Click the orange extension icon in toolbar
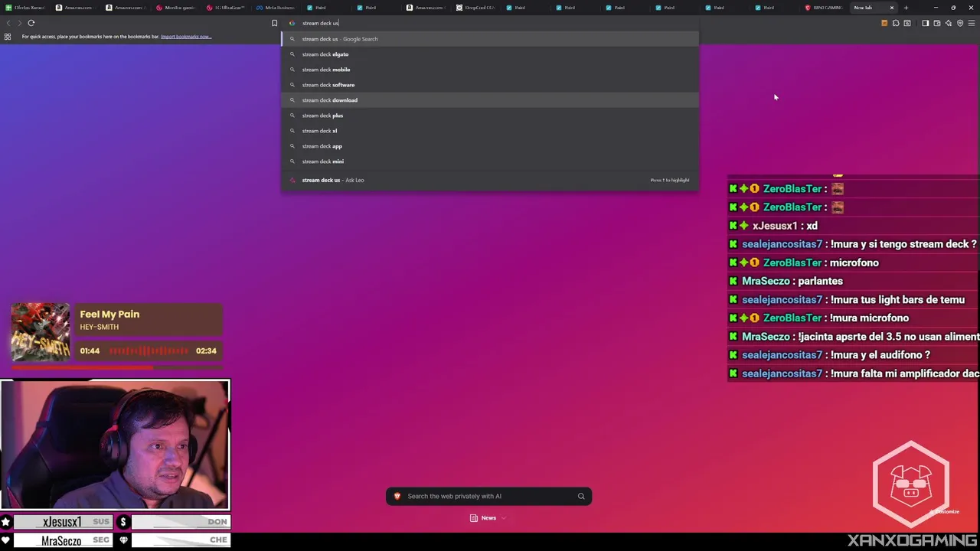Viewport: 980px width, 551px height. [884, 23]
